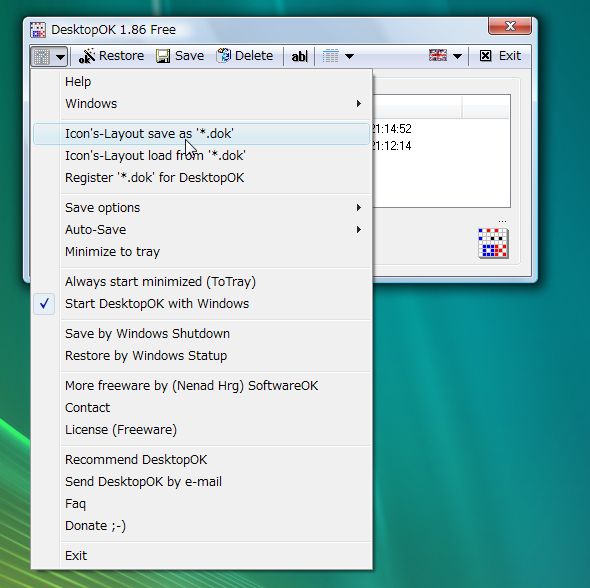Image resolution: width=590 pixels, height=588 pixels.
Task: Enable Save by Windows Shutdown
Action: pos(202,333)
